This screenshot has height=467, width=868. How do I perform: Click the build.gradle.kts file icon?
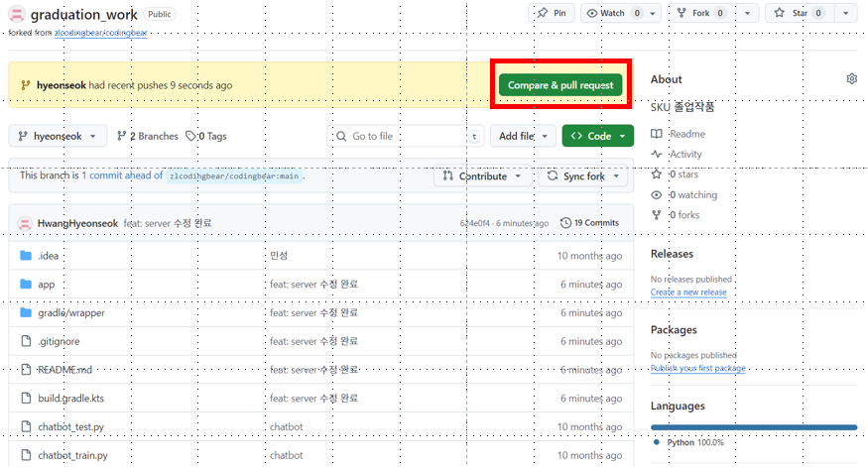pyautogui.click(x=26, y=398)
